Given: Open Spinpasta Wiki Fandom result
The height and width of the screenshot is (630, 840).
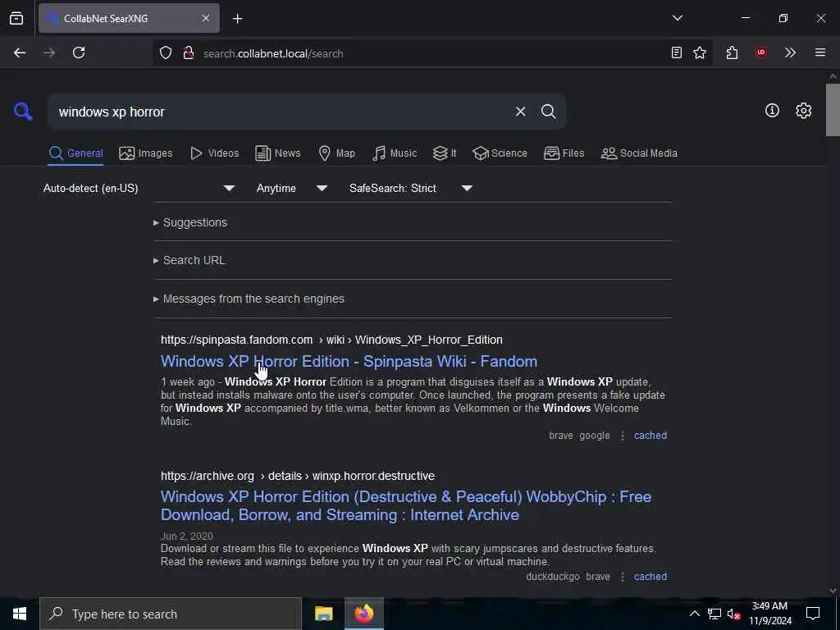Looking at the screenshot, I should pos(349,361).
